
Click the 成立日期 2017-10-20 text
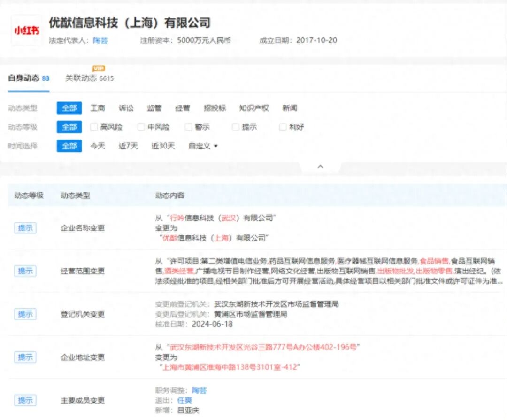tap(298, 40)
